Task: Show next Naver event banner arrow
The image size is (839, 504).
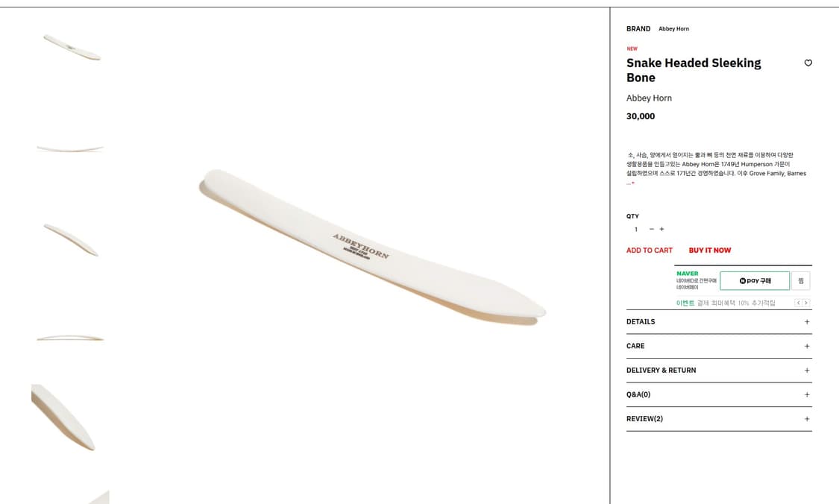Action: (x=806, y=303)
